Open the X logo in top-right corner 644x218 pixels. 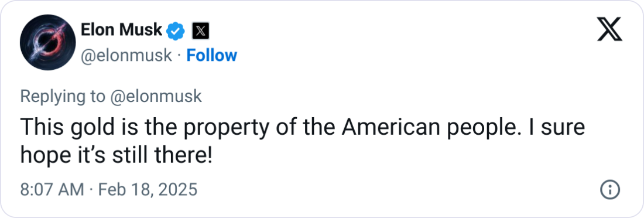609,30
